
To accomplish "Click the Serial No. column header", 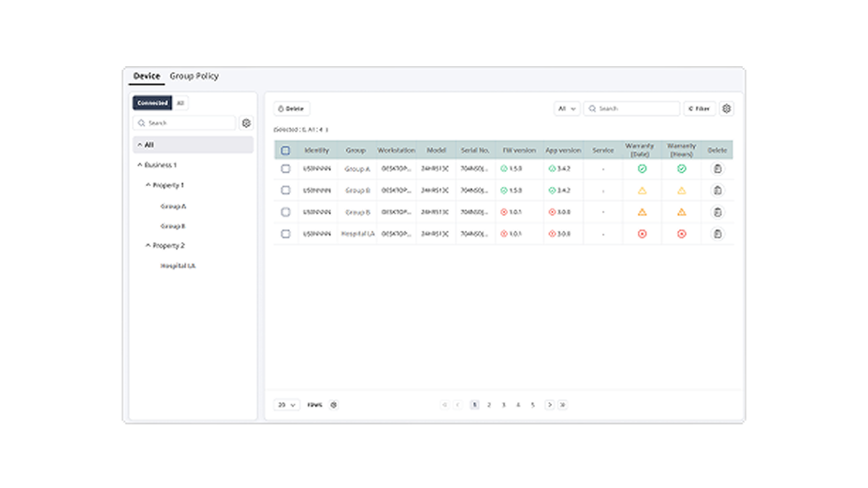I will click(x=475, y=151).
